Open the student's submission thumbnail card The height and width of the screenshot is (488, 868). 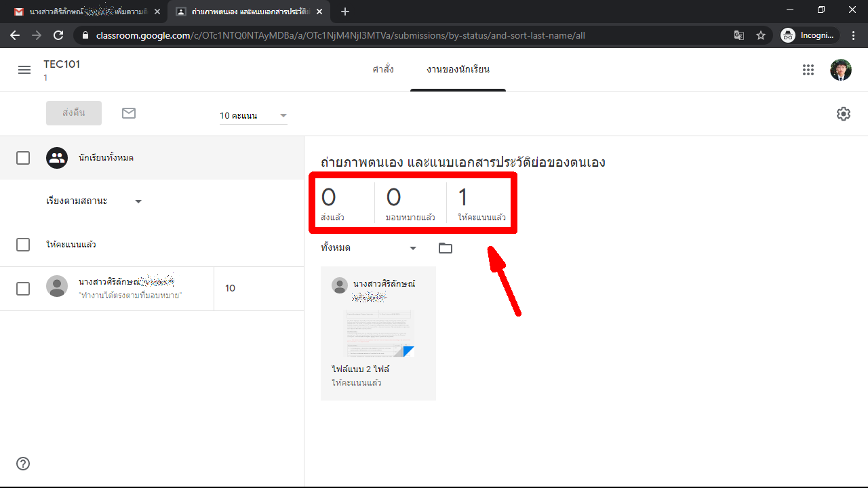378,333
